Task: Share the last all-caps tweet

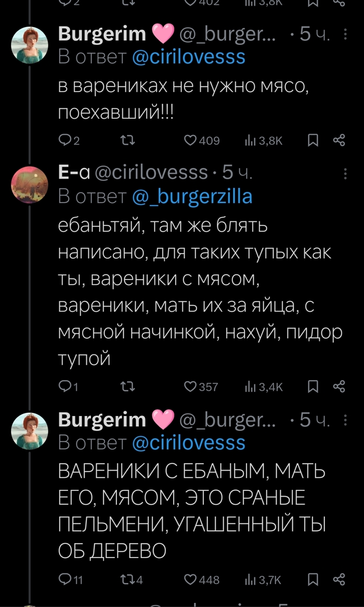Action: (x=339, y=579)
